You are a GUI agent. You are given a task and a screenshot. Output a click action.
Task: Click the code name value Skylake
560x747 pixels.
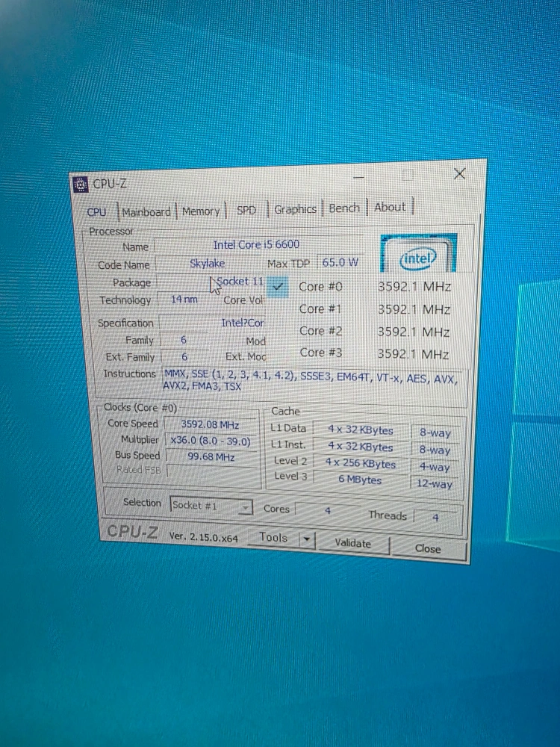point(208,264)
